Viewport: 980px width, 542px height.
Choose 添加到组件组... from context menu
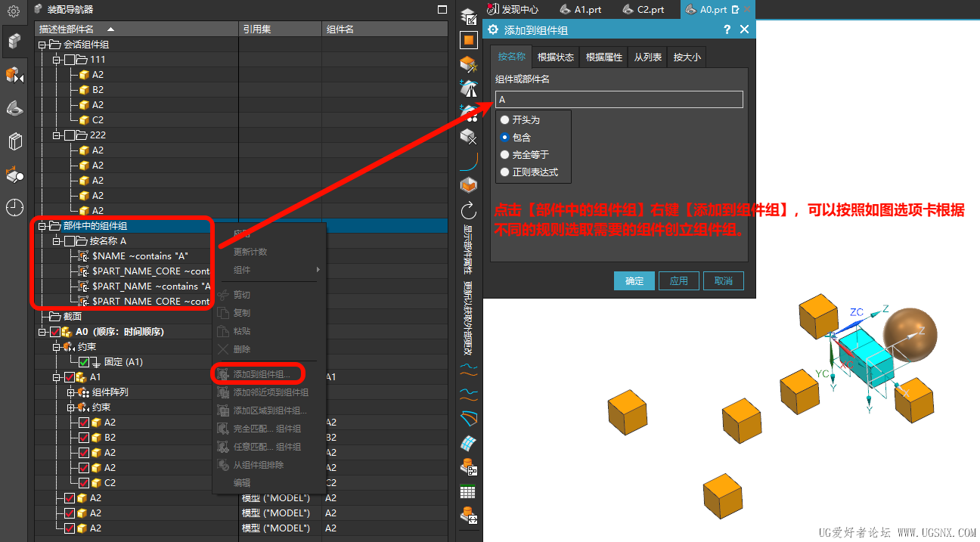261,373
